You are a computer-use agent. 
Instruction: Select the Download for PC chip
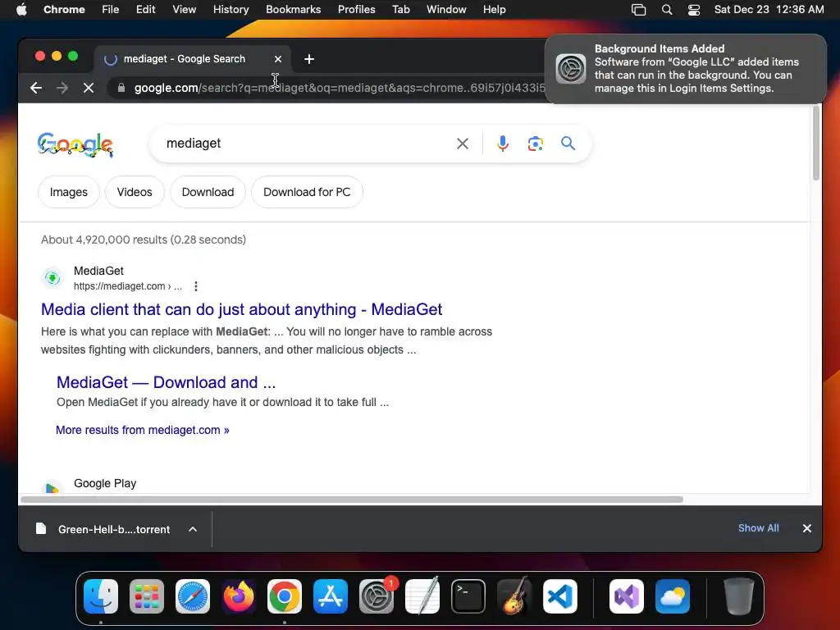click(x=307, y=192)
